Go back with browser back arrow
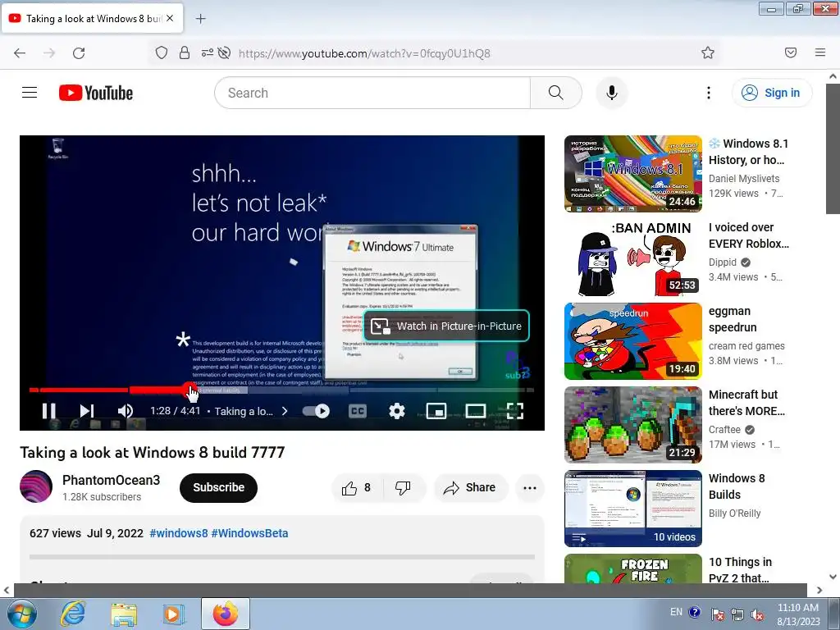The height and width of the screenshot is (630, 840). coord(20,53)
